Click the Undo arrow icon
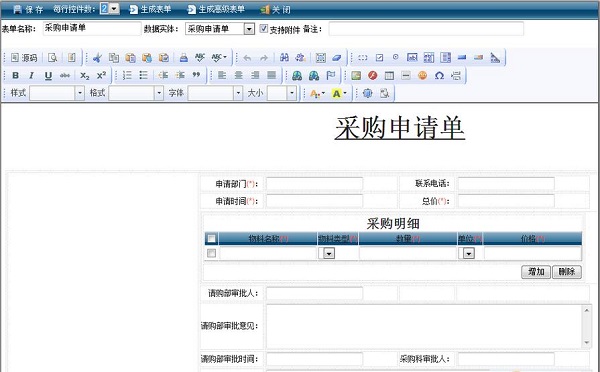The image size is (600, 372). (x=247, y=58)
